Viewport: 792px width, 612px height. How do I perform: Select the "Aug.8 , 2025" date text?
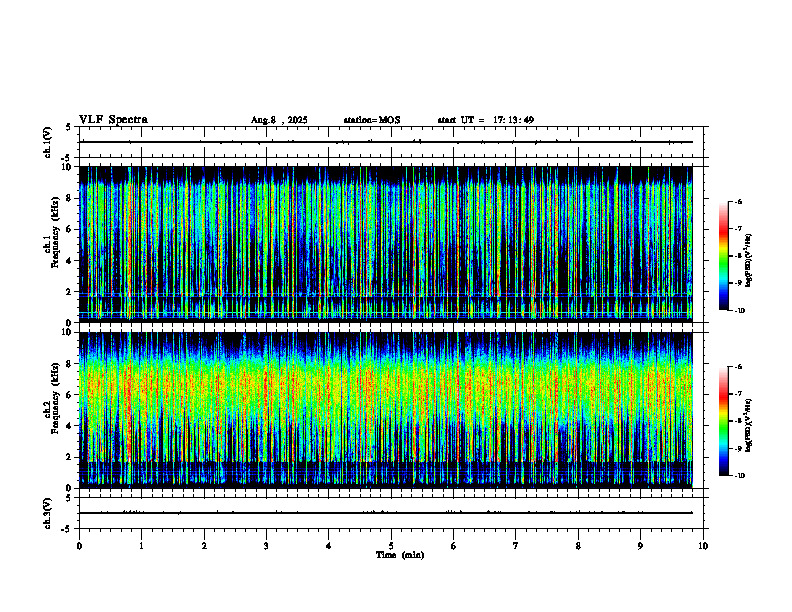coord(279,120)
